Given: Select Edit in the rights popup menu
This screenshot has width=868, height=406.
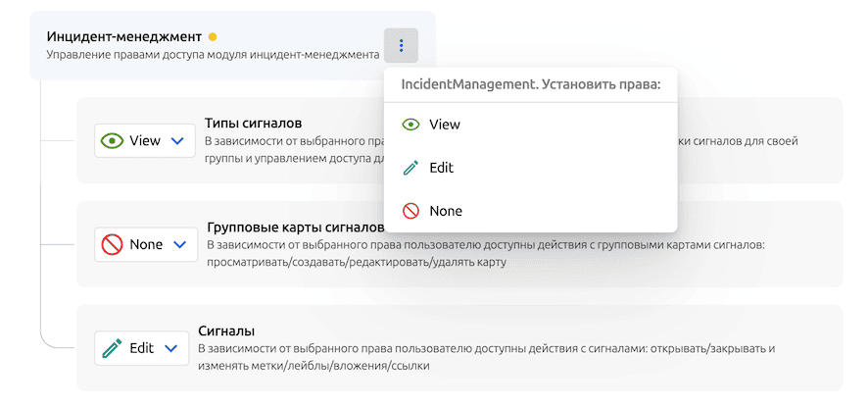Looking at the screenshot, I should pos(441,168).
